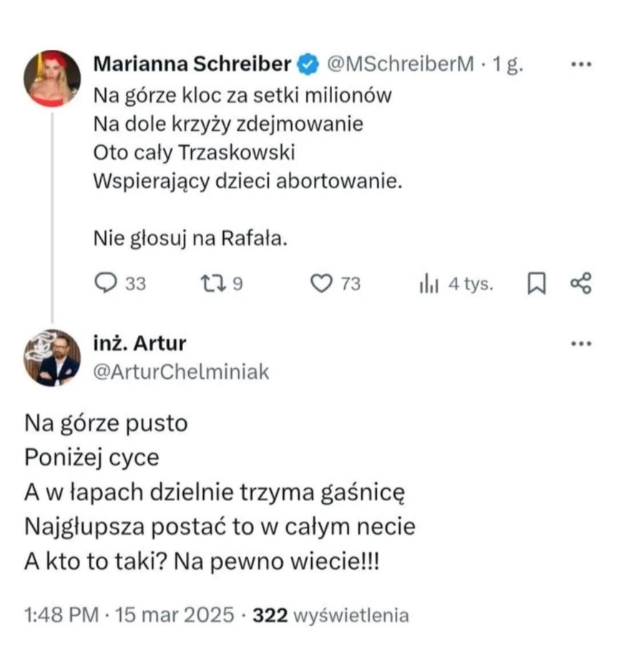The width and height of the screenshot is (618, 672).
Task: Click the Marianna Schreiber display name
Action: 192,65
